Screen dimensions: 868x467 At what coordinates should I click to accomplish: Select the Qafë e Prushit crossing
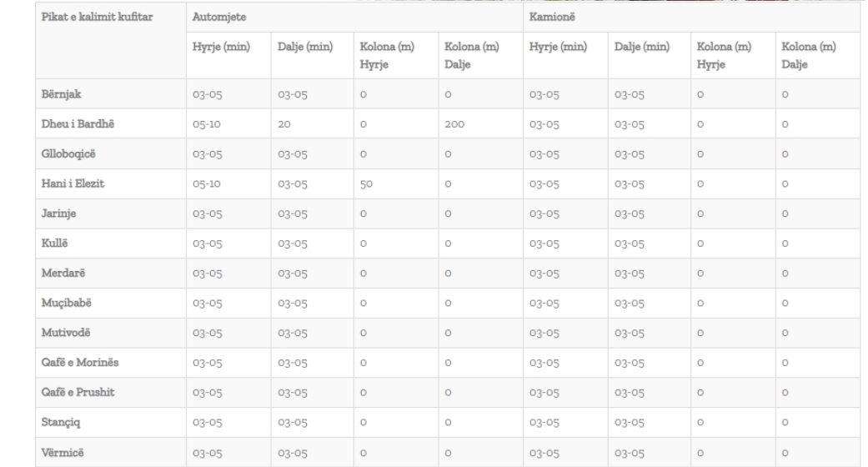[x=78, y=392]
